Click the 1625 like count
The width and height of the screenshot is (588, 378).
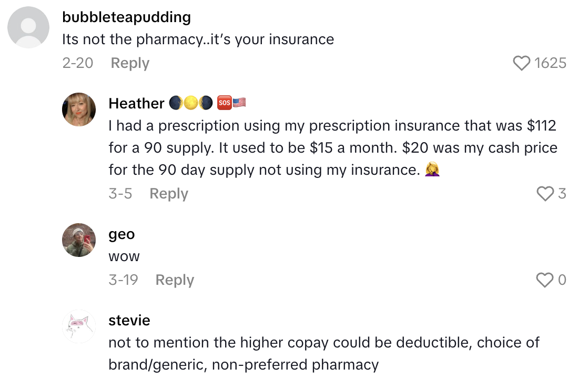tap(549, 63)
